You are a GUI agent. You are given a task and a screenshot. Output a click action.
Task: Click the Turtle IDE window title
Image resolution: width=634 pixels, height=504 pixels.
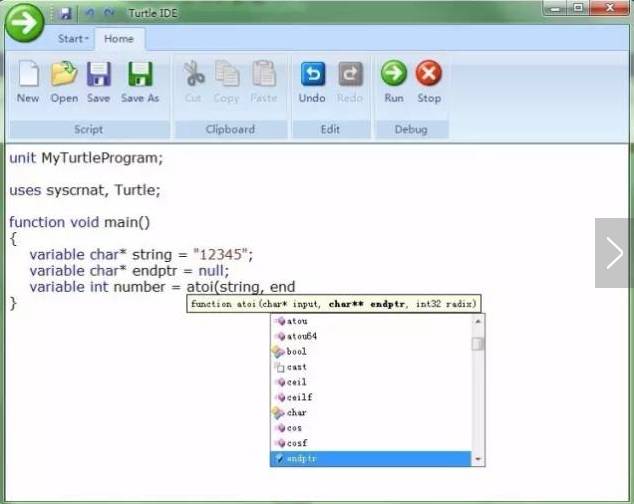click(x=153, y=13)
